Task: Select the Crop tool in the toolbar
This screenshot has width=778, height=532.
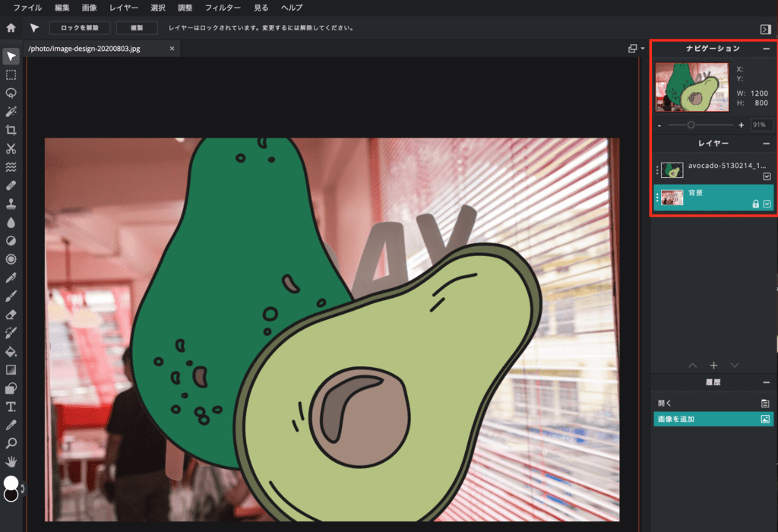Action: (10, 130)
